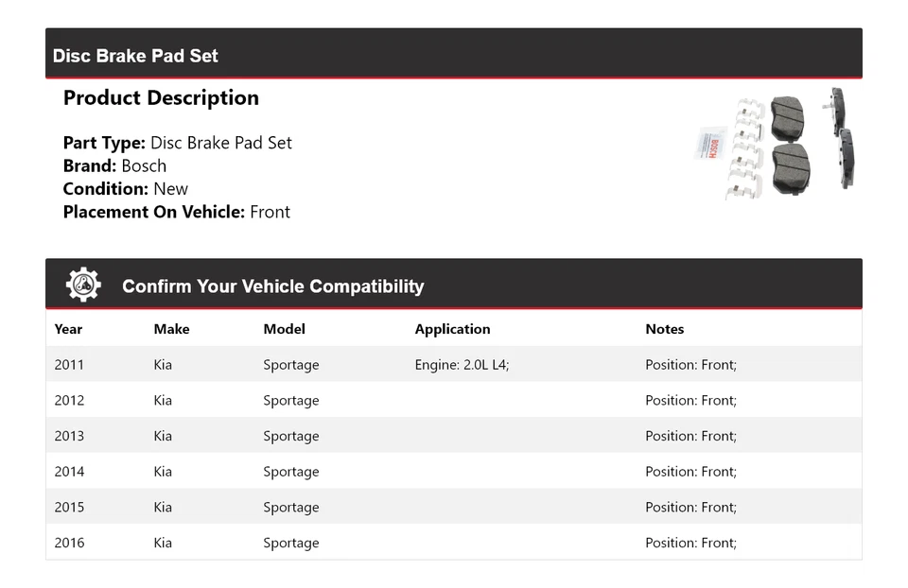Click the Notes column header
This screenshot has width=908, height=588.
click(664, 329)
